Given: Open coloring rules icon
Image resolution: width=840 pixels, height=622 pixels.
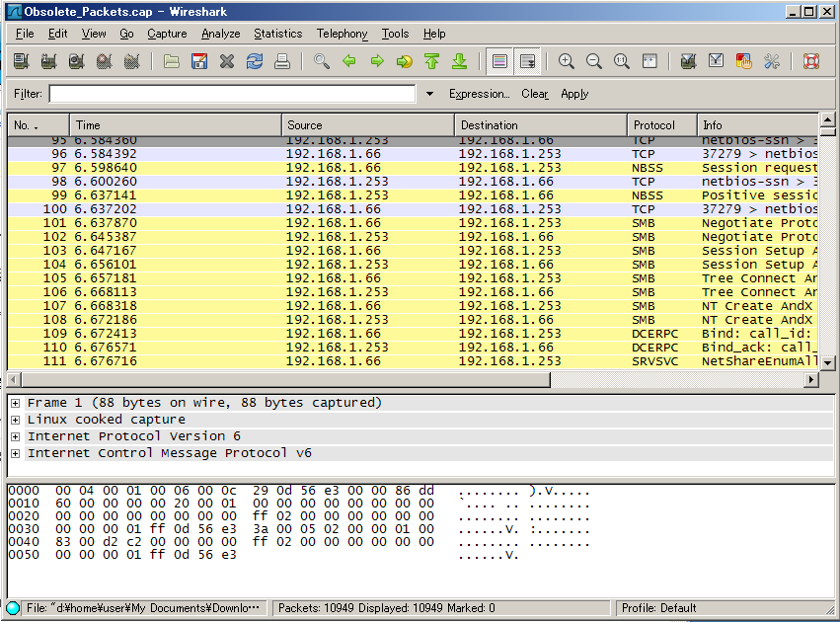Looking at the screenshot, I should pyautogui.click(x=744, y=61).
